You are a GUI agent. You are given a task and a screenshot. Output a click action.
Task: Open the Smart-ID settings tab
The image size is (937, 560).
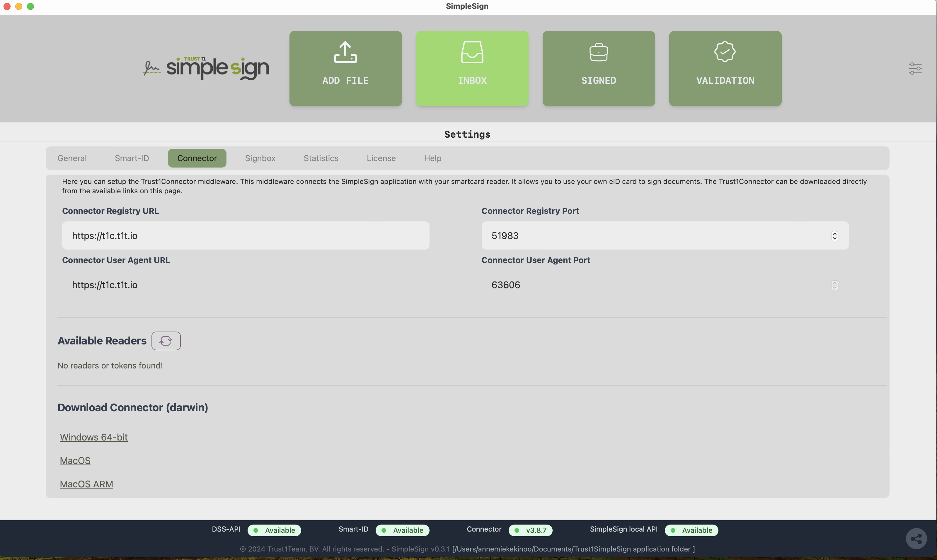[x=132, y=158]
